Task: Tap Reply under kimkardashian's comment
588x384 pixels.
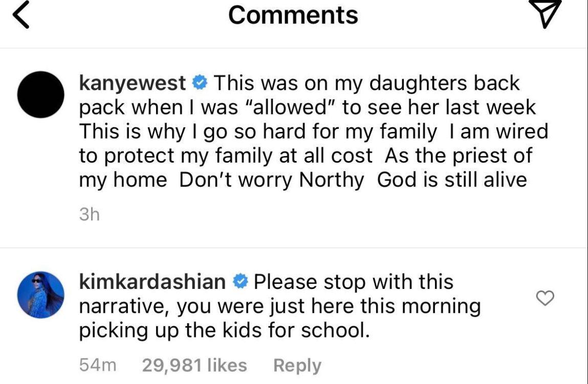Action: 296,365
